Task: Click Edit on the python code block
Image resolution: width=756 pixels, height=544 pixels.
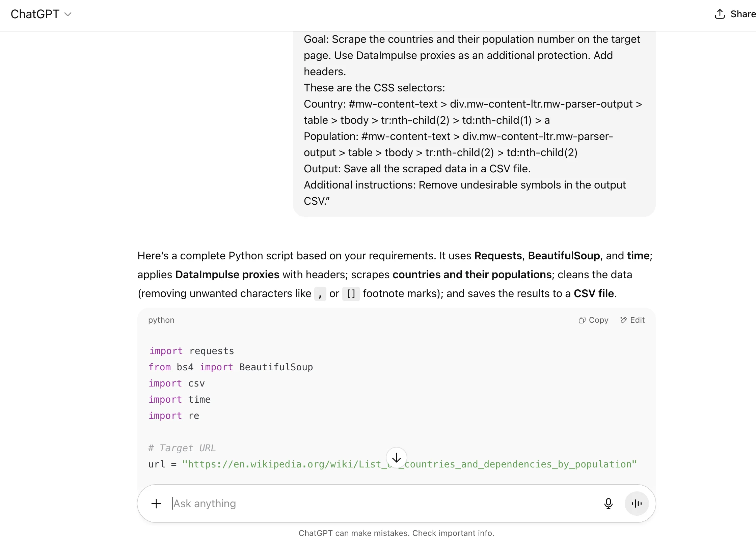Action: (x=632, y=320)
